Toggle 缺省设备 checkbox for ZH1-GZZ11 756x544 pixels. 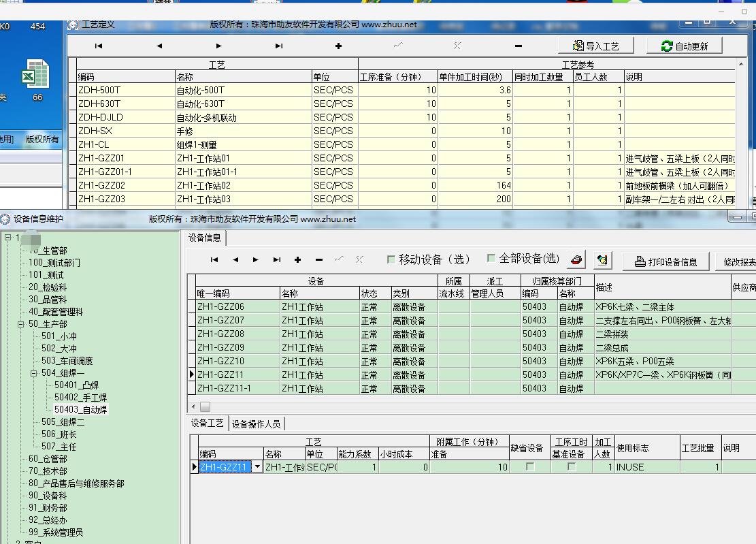click(530, 467)
